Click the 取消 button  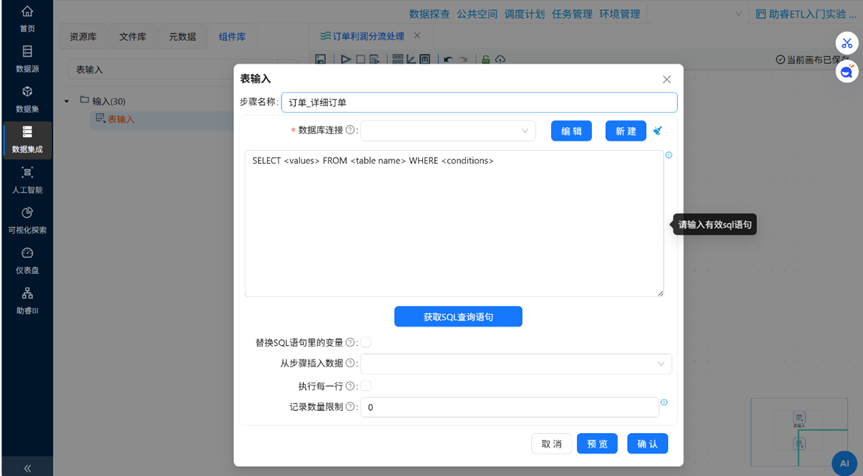tap(551, 444)
